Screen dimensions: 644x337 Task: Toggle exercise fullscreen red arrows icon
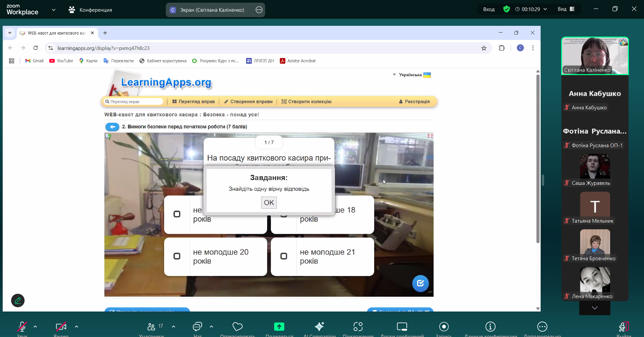430,136
